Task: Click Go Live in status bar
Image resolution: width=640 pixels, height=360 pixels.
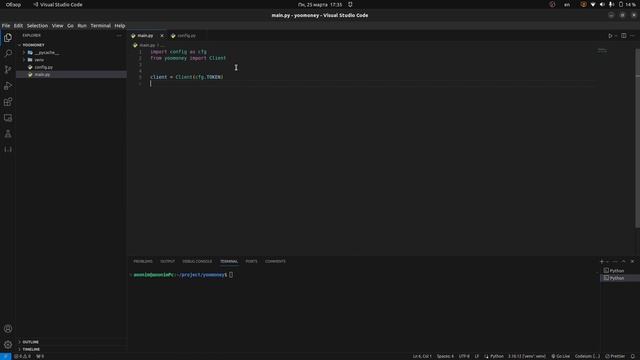Action: (560, 356)
